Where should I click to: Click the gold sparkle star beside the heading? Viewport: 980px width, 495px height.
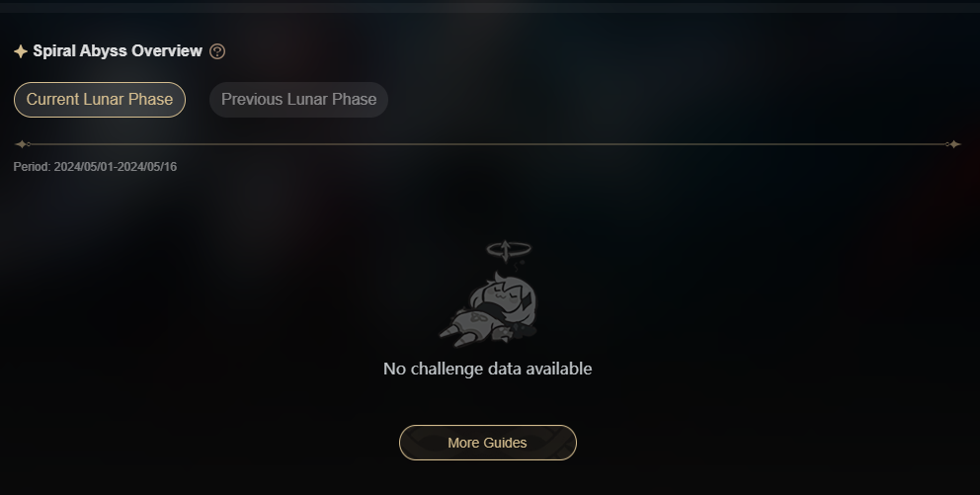pos(21,51)
